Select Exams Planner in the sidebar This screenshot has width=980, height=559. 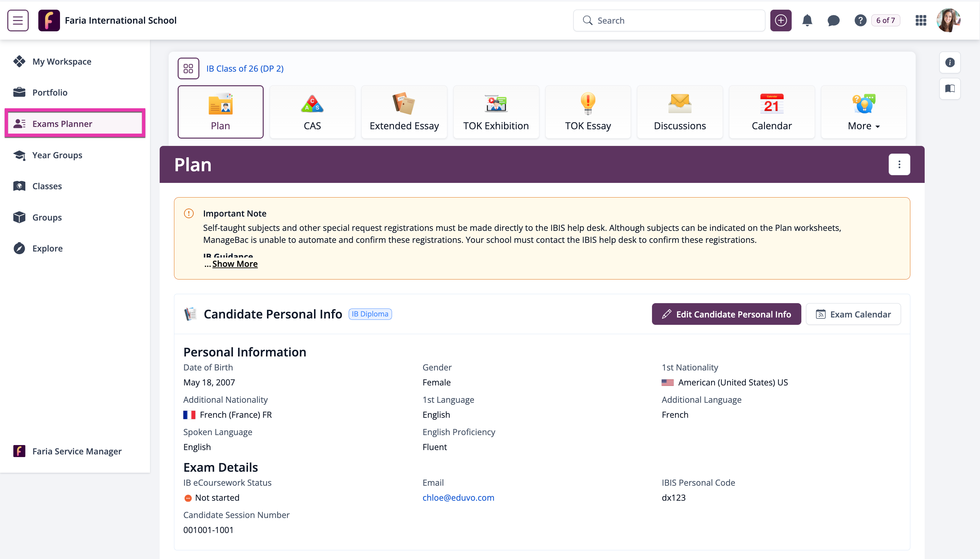pyautogui.click(x=75, y=124)
